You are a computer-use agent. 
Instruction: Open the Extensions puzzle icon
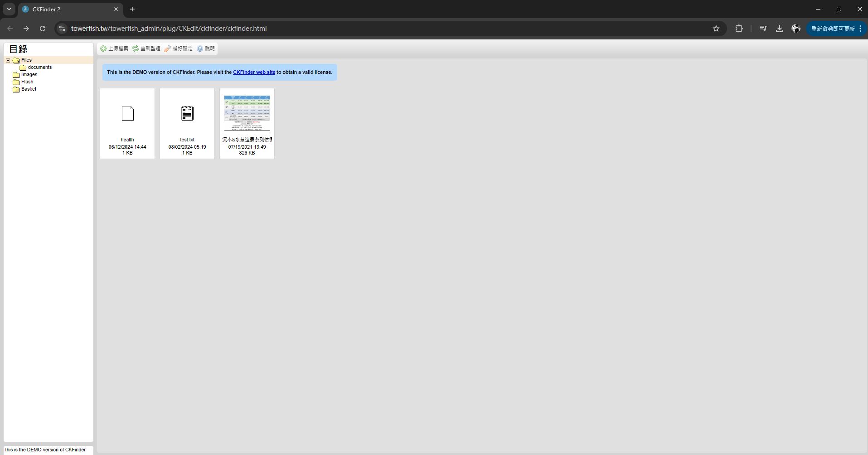coord(739,29)
